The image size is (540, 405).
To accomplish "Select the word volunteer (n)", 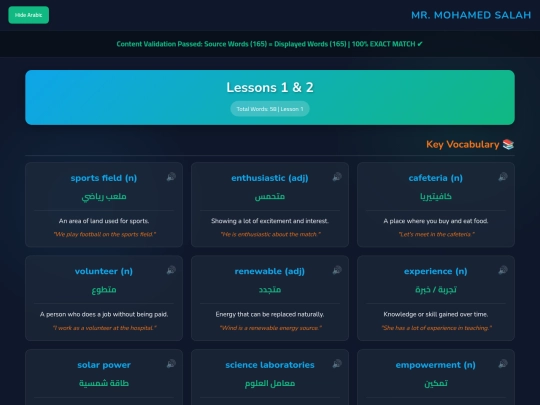I will pyautogui.click(x=104, y=271).
